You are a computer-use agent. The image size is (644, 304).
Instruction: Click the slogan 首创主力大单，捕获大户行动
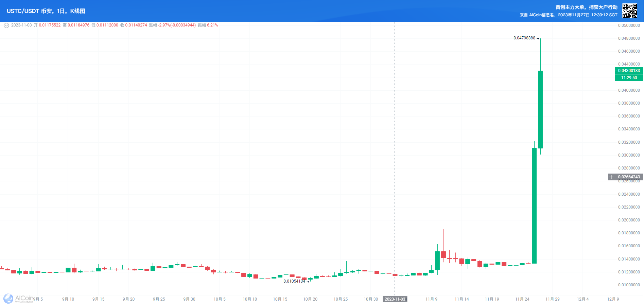point(586,7)
